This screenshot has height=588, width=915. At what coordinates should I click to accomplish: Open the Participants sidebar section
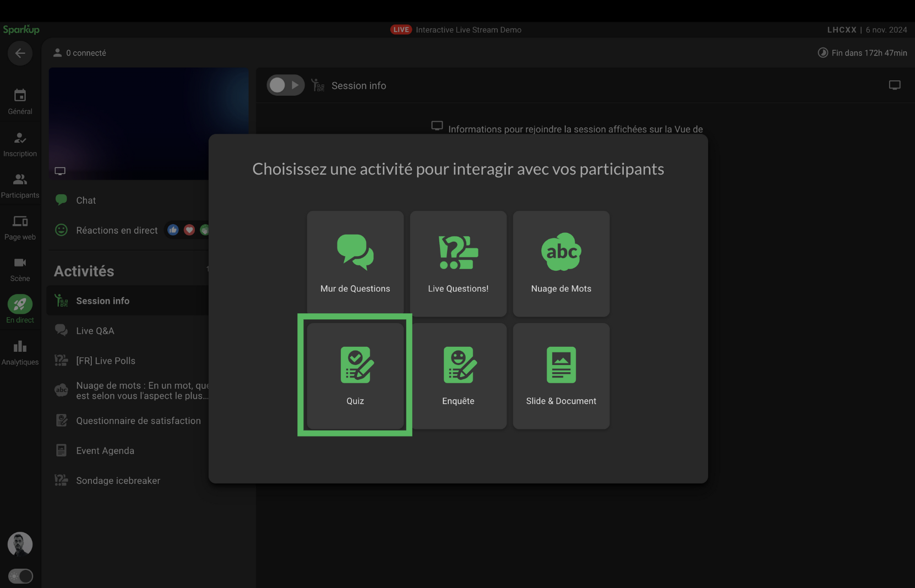(20, 186)
